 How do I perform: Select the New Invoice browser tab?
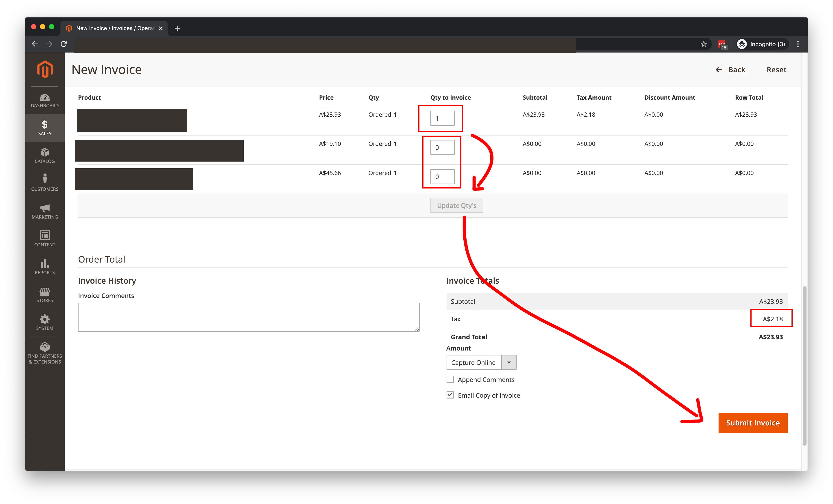tap(112, 28)
